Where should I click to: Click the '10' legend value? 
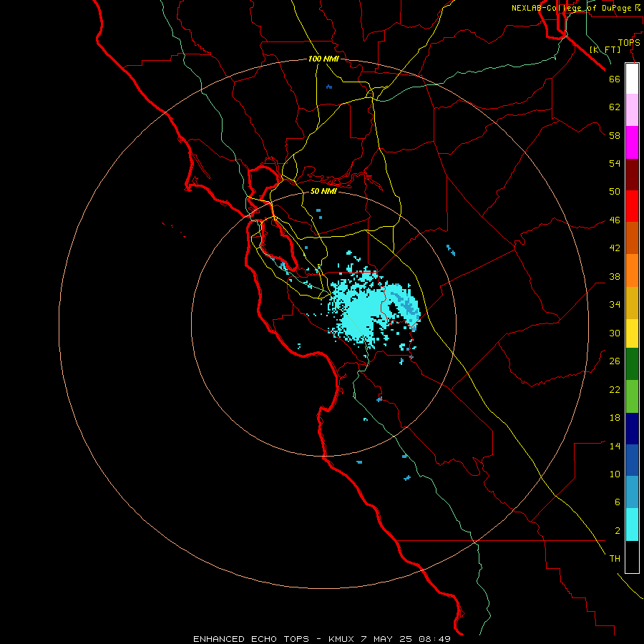pyautogui.click(x=615, y=474)
